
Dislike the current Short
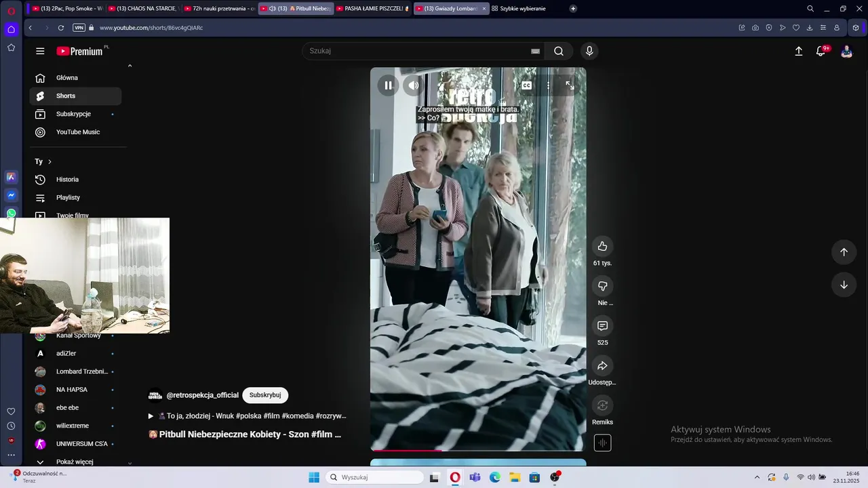[x=602, y=286]
